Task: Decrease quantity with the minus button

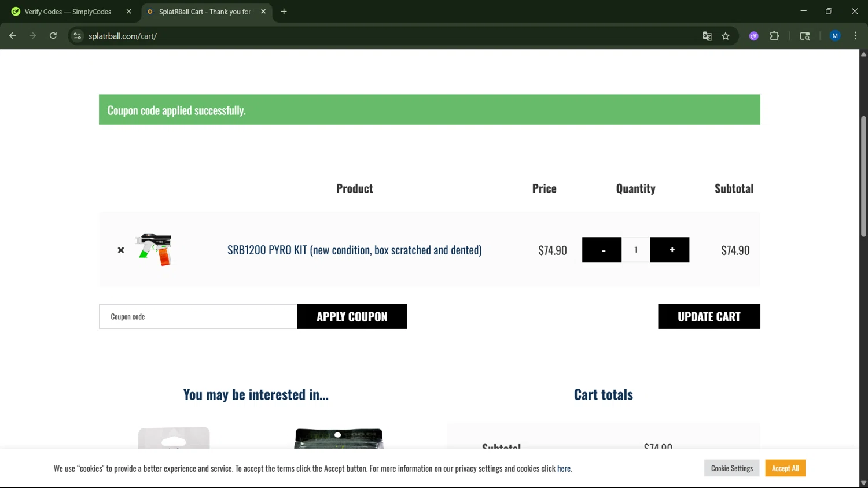Action: click(x=602, y=250)
